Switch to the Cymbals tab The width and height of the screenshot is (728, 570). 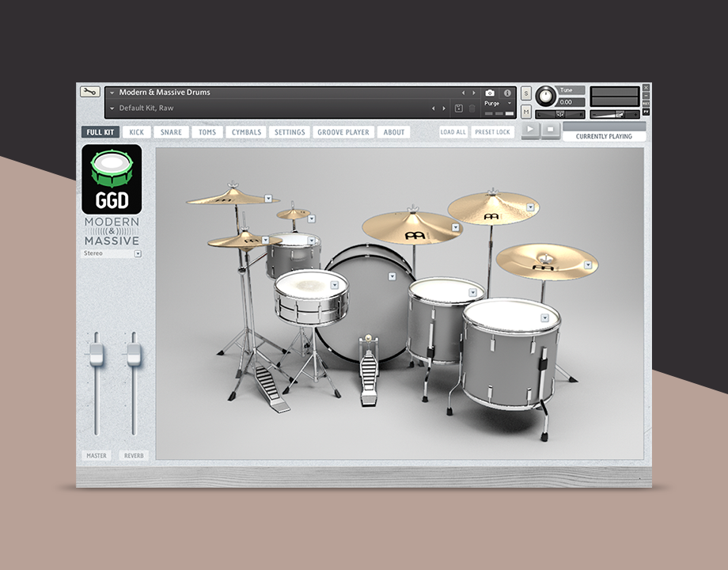point(246,132)
